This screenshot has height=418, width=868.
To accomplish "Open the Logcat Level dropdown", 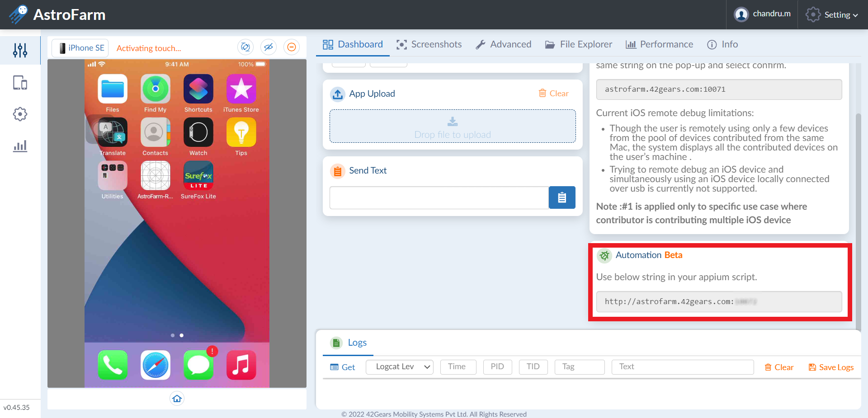I will (399, 367).
